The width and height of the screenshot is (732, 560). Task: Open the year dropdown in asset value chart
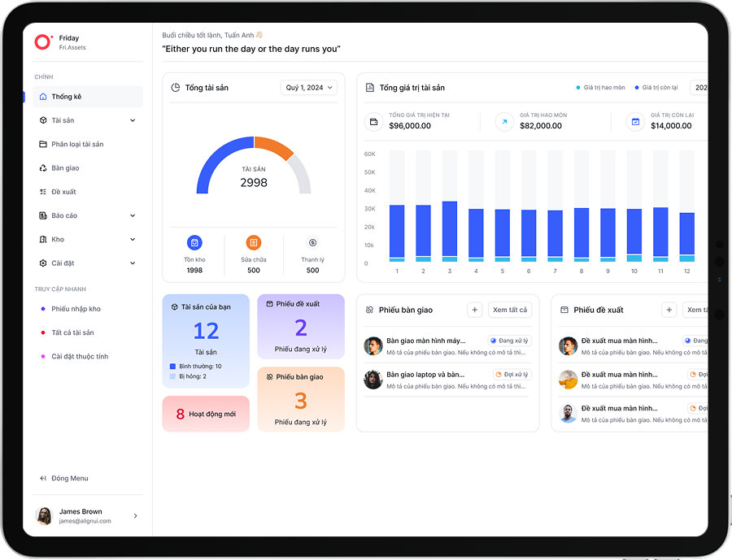pos(699,88)
